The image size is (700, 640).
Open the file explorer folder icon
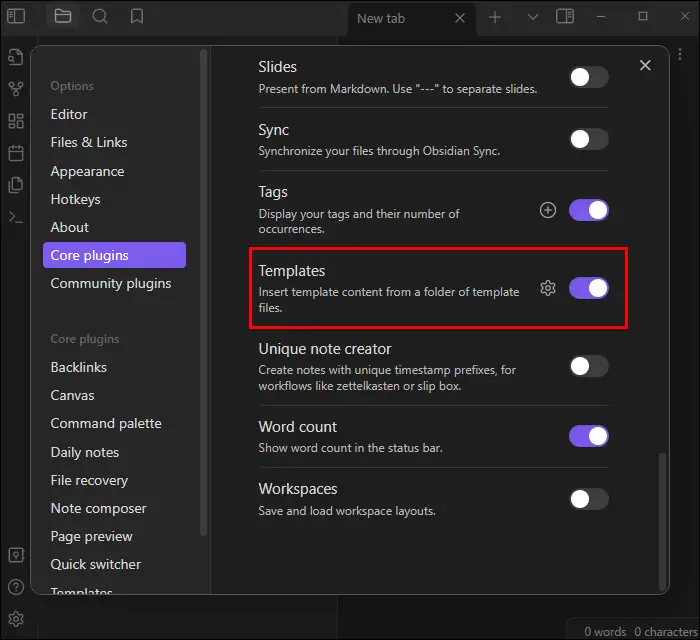point(62,17)
